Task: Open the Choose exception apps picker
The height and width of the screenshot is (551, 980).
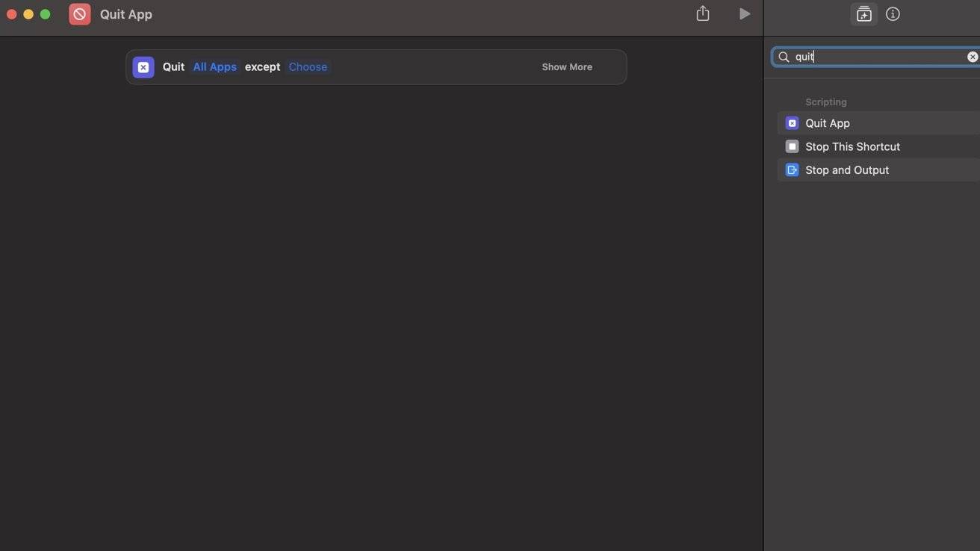Action: [308, 67]
